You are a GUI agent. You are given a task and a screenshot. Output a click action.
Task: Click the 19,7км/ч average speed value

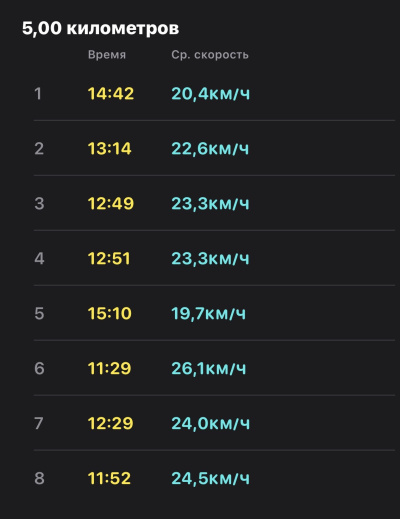208,314
